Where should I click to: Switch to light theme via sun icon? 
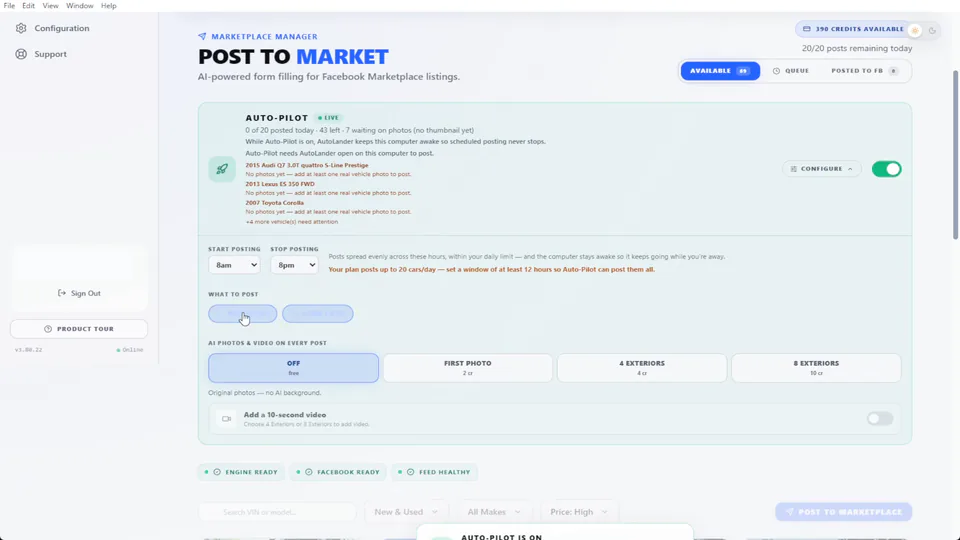pyautogui.click(x=915, y=30)
